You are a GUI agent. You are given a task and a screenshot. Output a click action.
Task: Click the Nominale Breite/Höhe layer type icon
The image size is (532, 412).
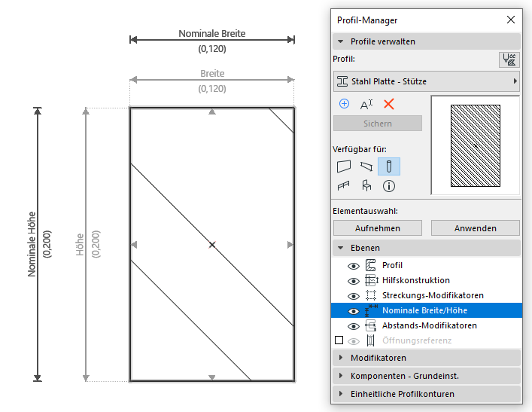pos(371,310)
